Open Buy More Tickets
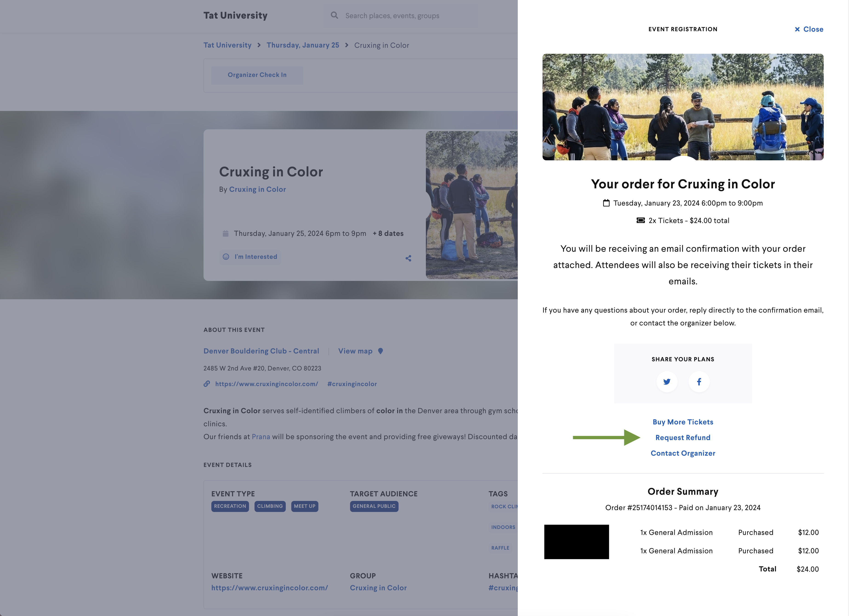Image resolution: width=849 pixels, height=616 pixels. click(682, 422)
